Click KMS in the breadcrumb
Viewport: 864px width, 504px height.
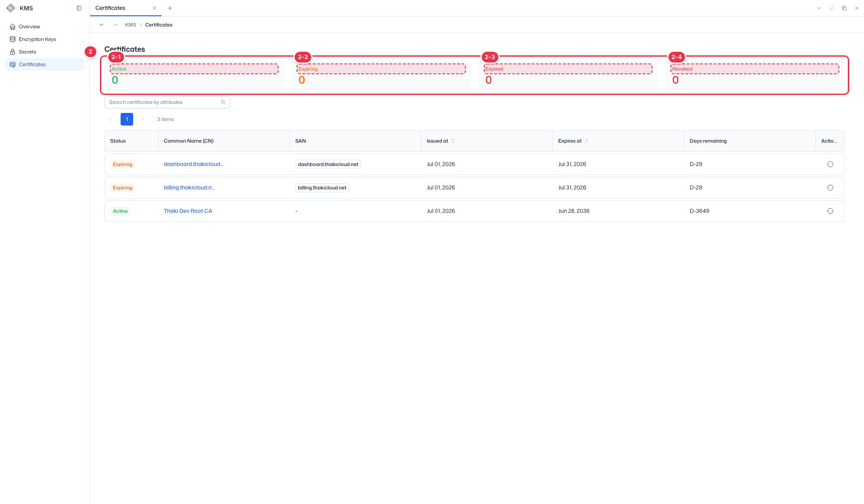click(x=130, y=25)
